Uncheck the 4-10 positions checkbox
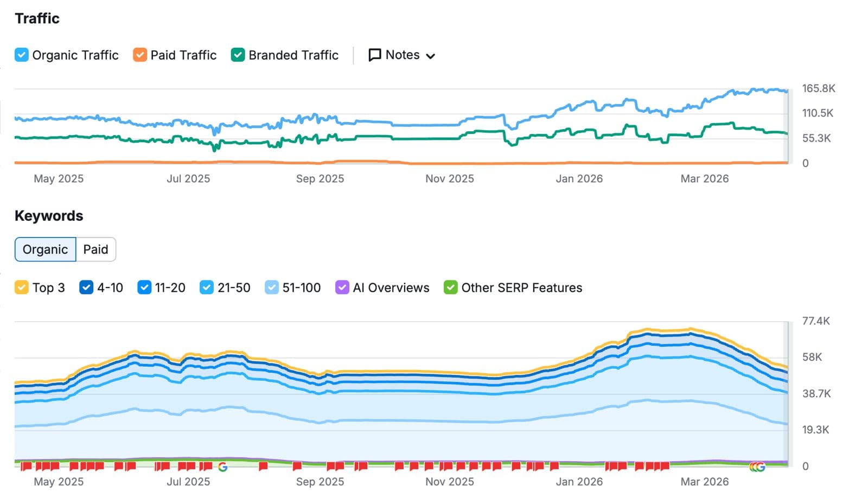The height and width of the screenshot is (504, 868). (x=86, y=288)
